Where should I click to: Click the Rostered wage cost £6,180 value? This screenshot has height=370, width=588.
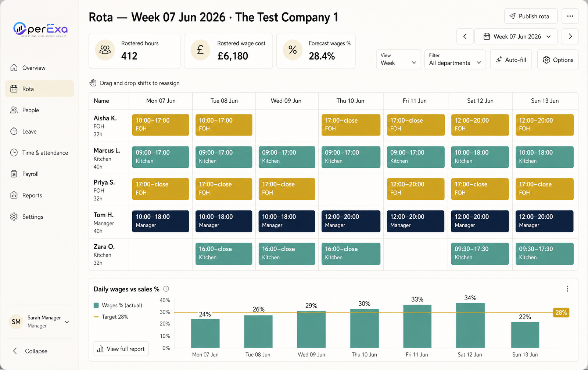[233, 56]
